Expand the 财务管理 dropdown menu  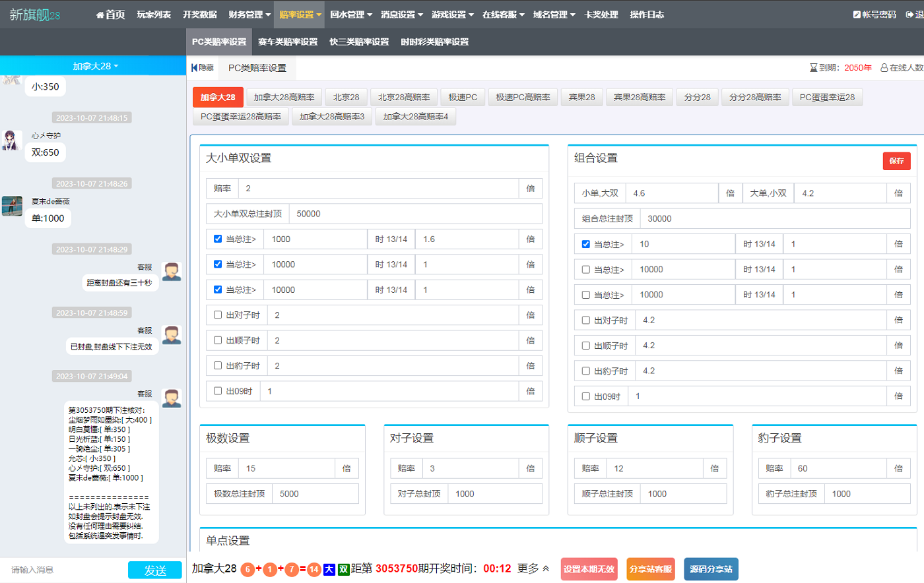click(x=249, y=15)
